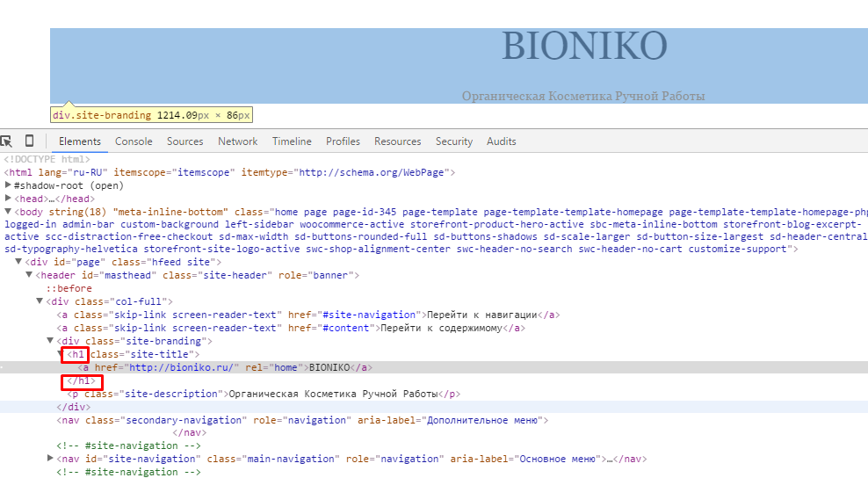The image size is (868, 478).
Task: Collapse the div class="col-full" node
Action: [x=40, y=301]
